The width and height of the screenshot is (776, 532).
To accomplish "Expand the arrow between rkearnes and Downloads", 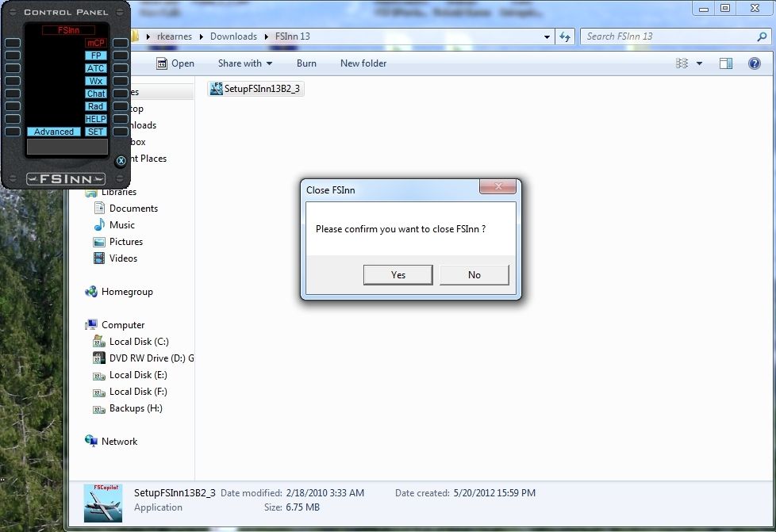I will point(201,36).
